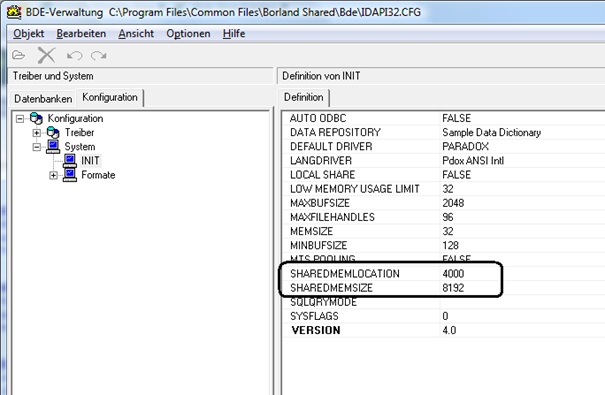605x395 pixels.
Task: Select the Konfiguration tree label
Action: (x=75, y=118)
